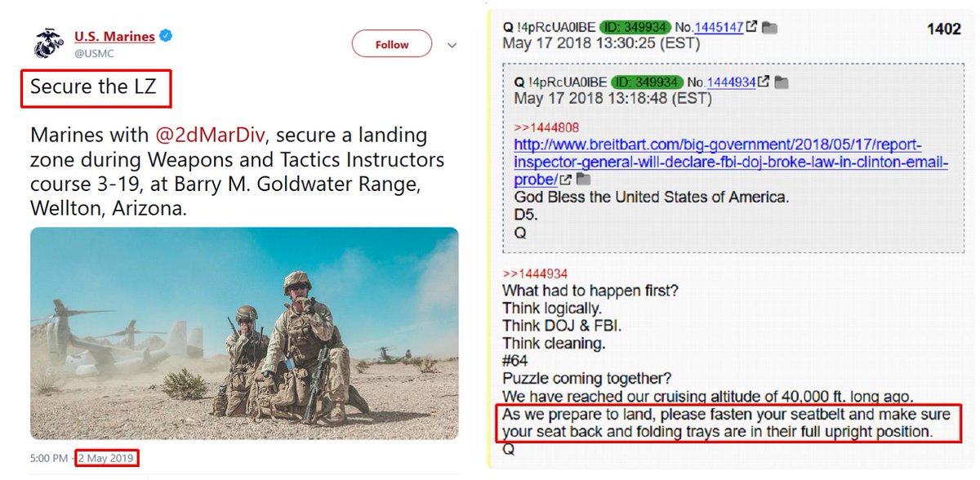Click external link icon after Breitbart URL
Image resolution: width=980 pixels, height=480 pixels.
pyautogui.click(x=565, y=179)
